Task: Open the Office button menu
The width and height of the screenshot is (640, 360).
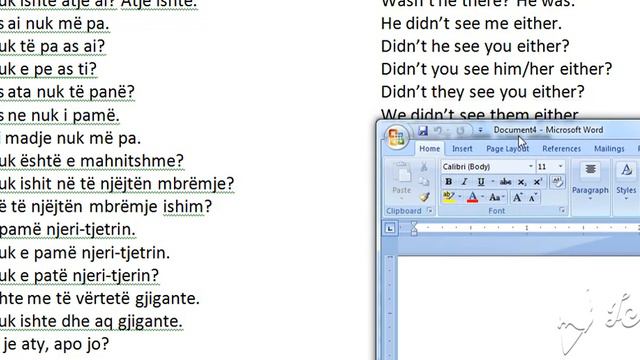Action: [x=396, y=137]
